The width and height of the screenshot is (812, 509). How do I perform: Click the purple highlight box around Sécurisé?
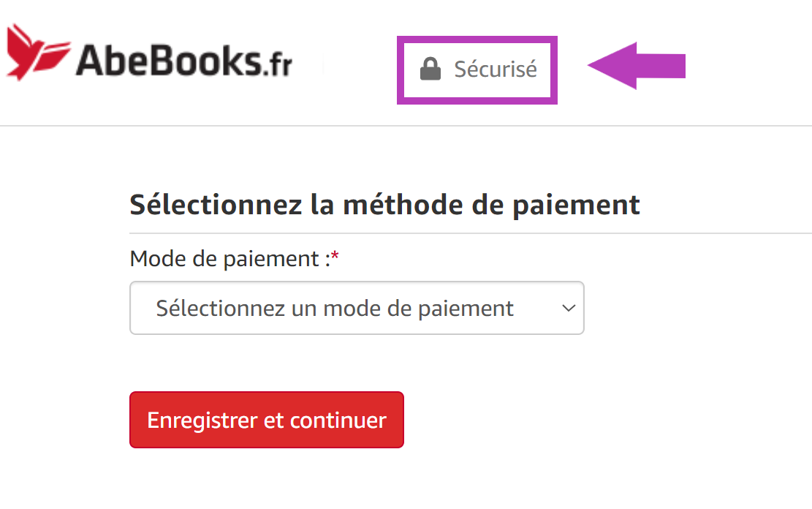point(477,40)
